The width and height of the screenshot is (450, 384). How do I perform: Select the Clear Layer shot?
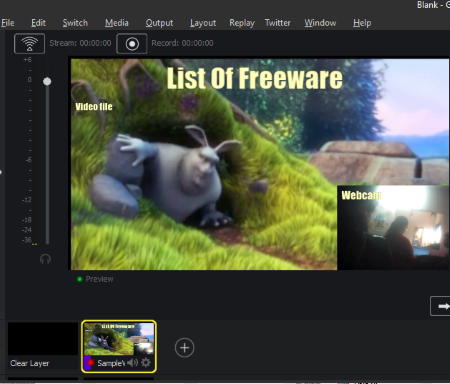43,345
